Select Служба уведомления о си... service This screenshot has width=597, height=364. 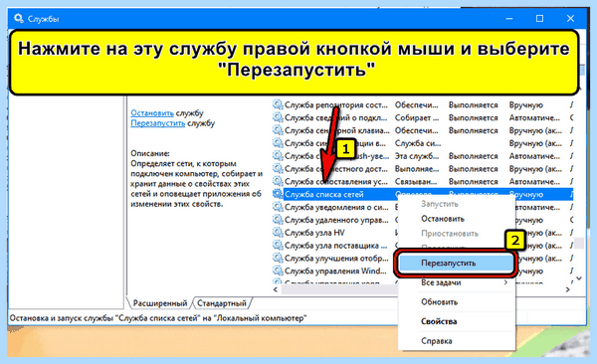[336, 207]
